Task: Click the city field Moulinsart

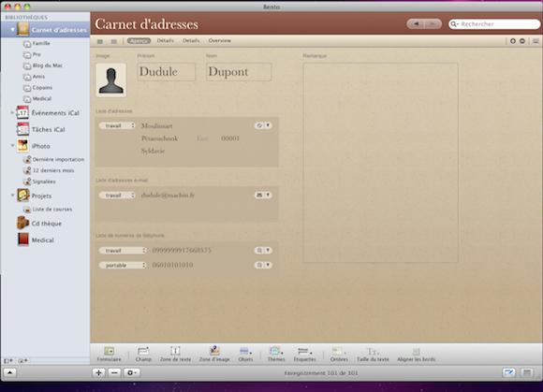Action: tap(157, 126)
